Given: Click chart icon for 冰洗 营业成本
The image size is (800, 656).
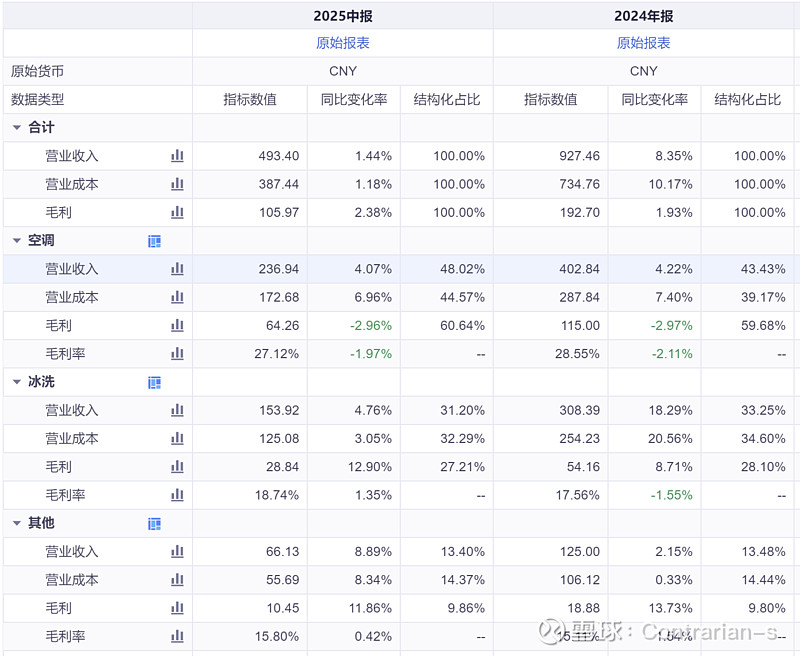Looking at the screenshot, I should click(177, 438).
